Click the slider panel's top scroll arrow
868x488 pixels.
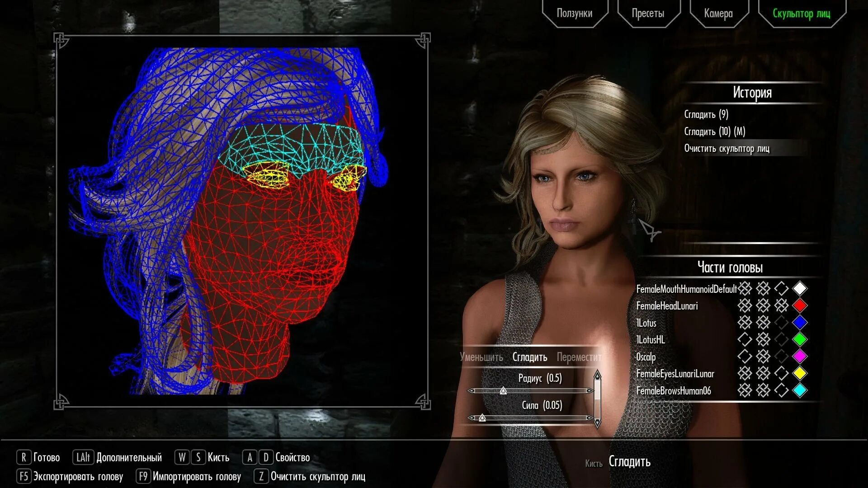597,375
